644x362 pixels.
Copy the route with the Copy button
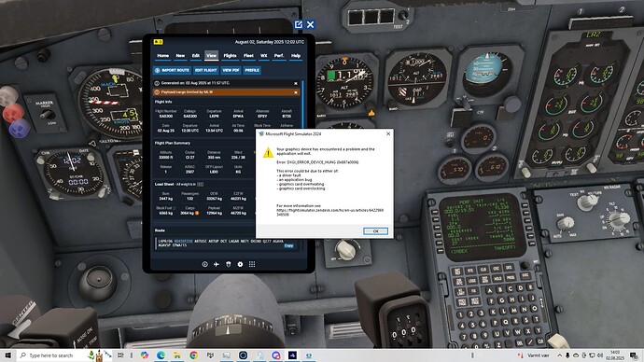coord(288,245)
